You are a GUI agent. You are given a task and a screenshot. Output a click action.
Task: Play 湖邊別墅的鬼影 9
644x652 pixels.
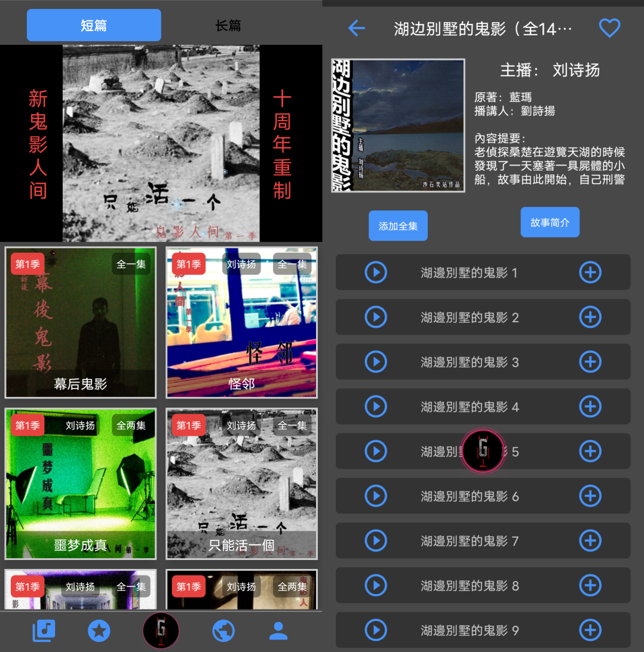coord(376,630)
